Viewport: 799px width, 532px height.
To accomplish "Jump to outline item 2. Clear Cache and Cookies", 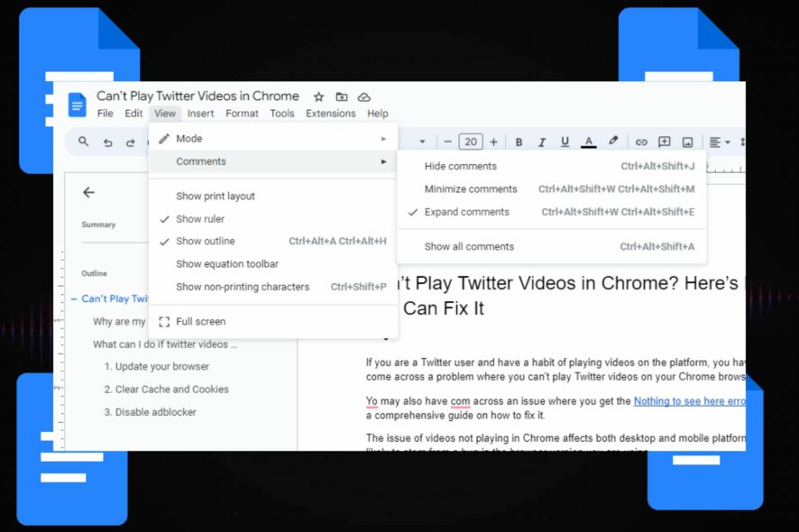I will coord(166,390).
